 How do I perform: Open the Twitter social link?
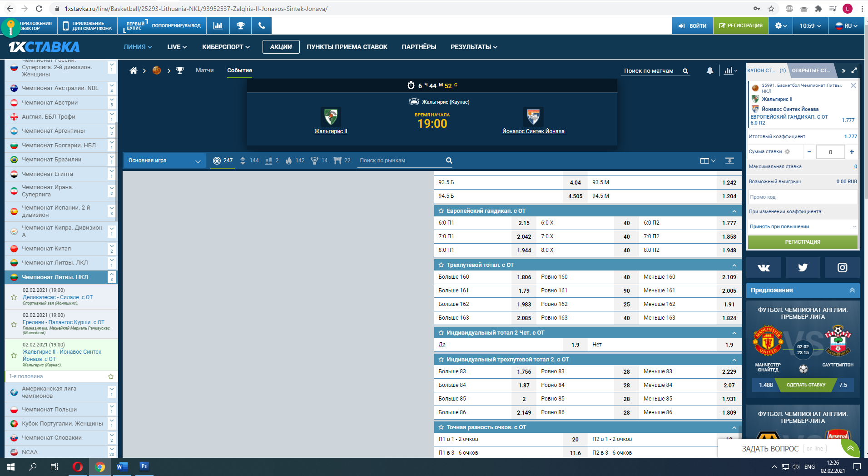tap(803, 267)
